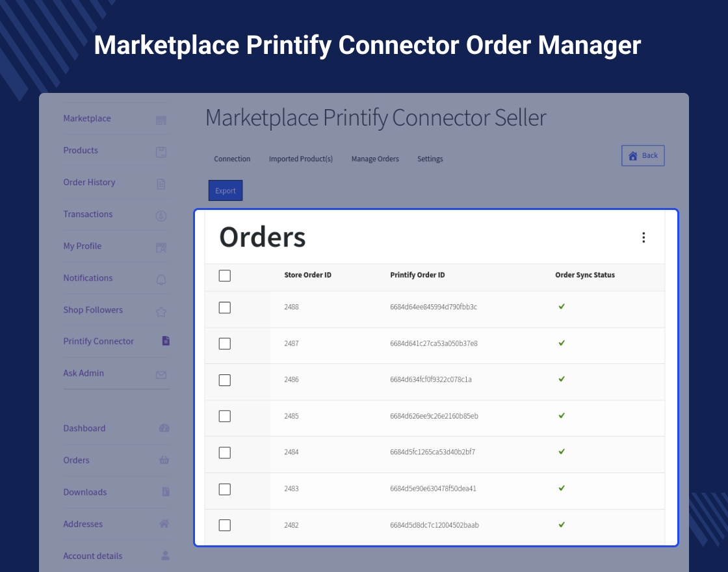Click the Ask Admin envelope icon
Screen dimensions: 728x572
coord(161,374)
